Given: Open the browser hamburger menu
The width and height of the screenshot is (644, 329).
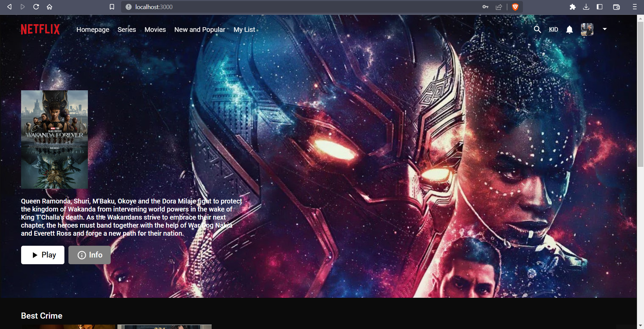Looking at the screenshot, I should pyautogui.click(x=635, y=7).
